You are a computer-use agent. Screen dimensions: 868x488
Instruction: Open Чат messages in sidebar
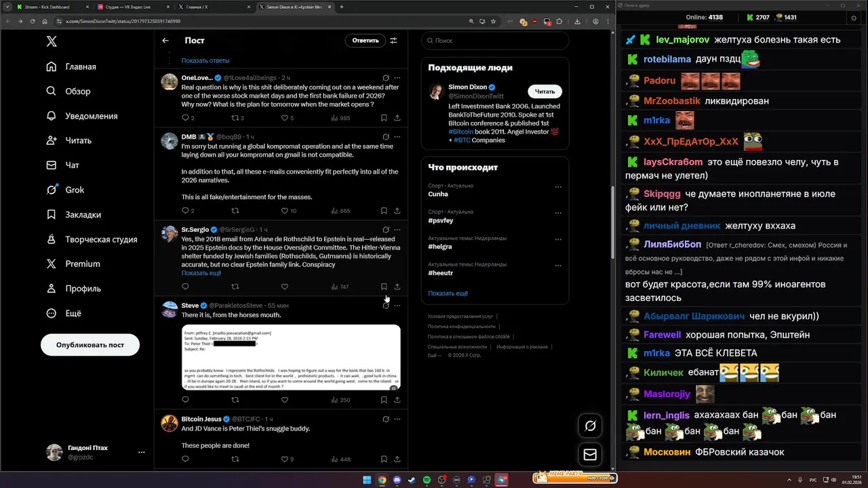(62, 165)
